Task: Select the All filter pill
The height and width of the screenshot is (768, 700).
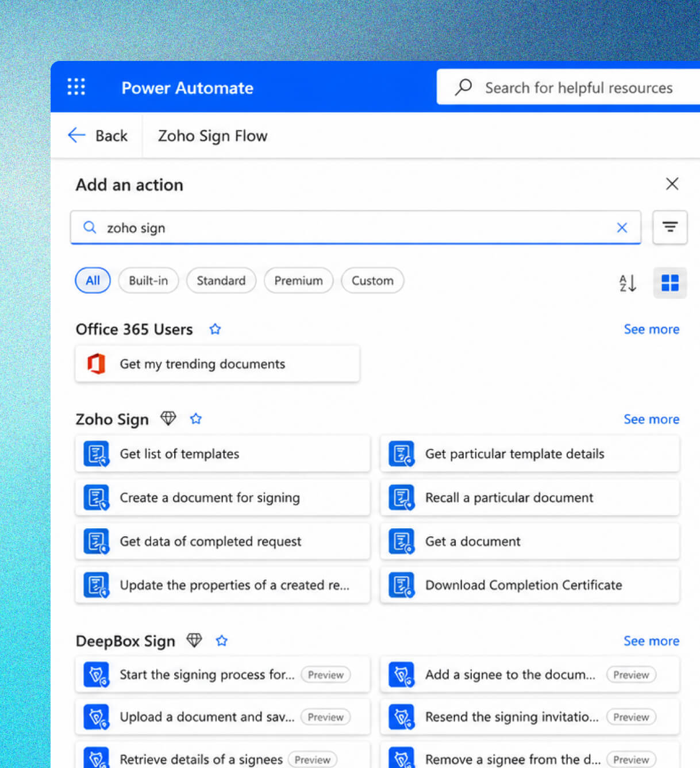Action: click(93, 281)
